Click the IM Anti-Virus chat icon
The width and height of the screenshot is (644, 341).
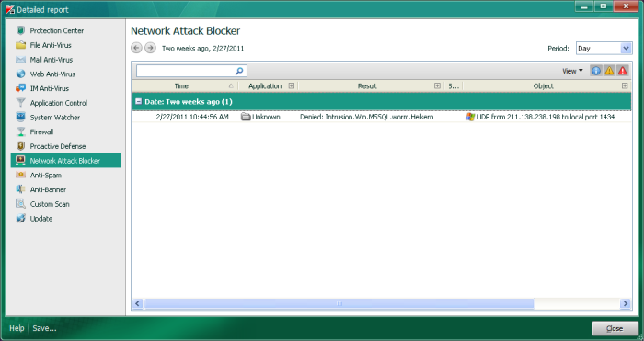20,88
